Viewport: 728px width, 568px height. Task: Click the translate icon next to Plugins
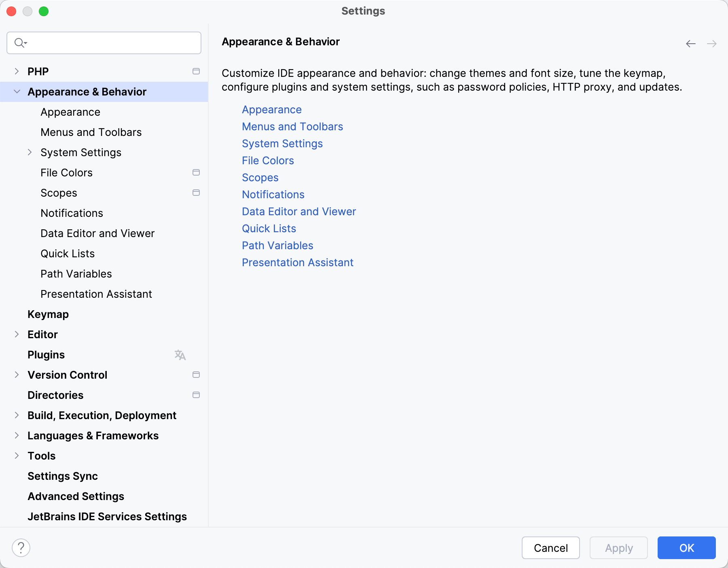[x=180, y=355]
